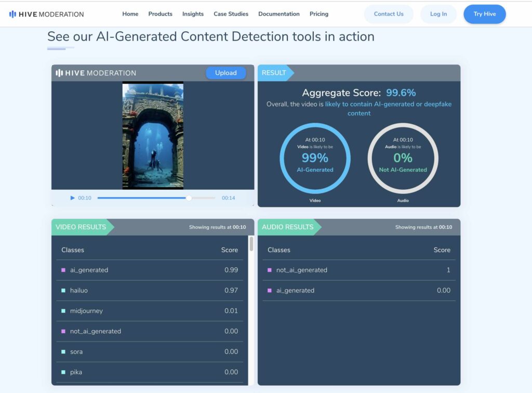Open the Insights menu
This screenshot has height=393, width=532.
pos(193,14)
